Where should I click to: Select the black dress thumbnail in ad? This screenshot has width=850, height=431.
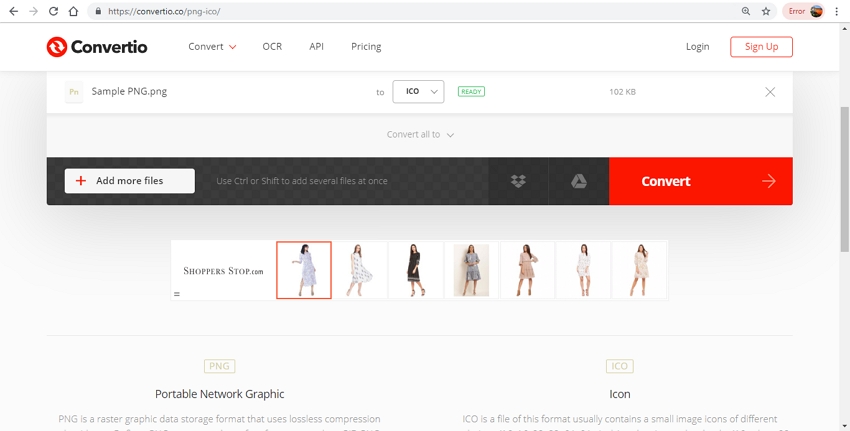415,270
